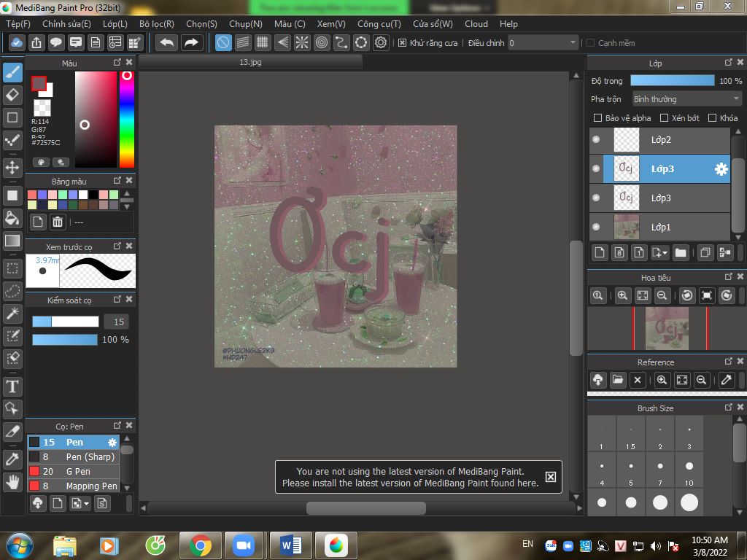Open Google Chrome from the taskbar
747x560 pixels.
click(x=200, y=545)
